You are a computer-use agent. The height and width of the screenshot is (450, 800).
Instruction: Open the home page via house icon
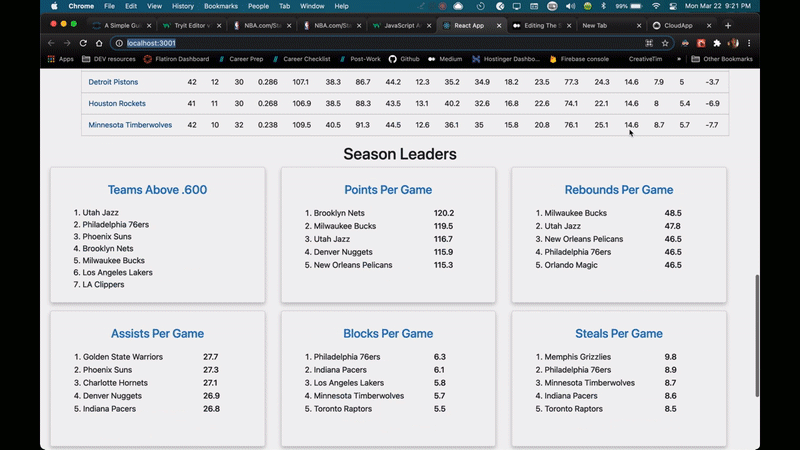[99, 43]
